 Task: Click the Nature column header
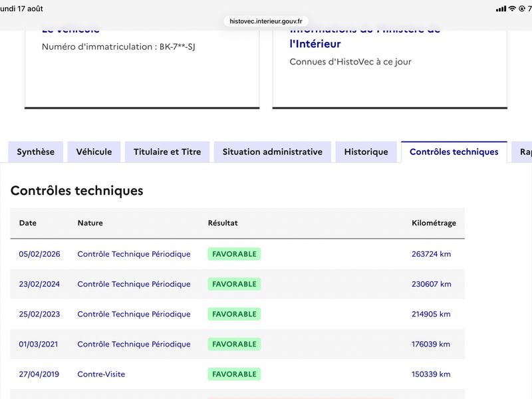(90, 223)
